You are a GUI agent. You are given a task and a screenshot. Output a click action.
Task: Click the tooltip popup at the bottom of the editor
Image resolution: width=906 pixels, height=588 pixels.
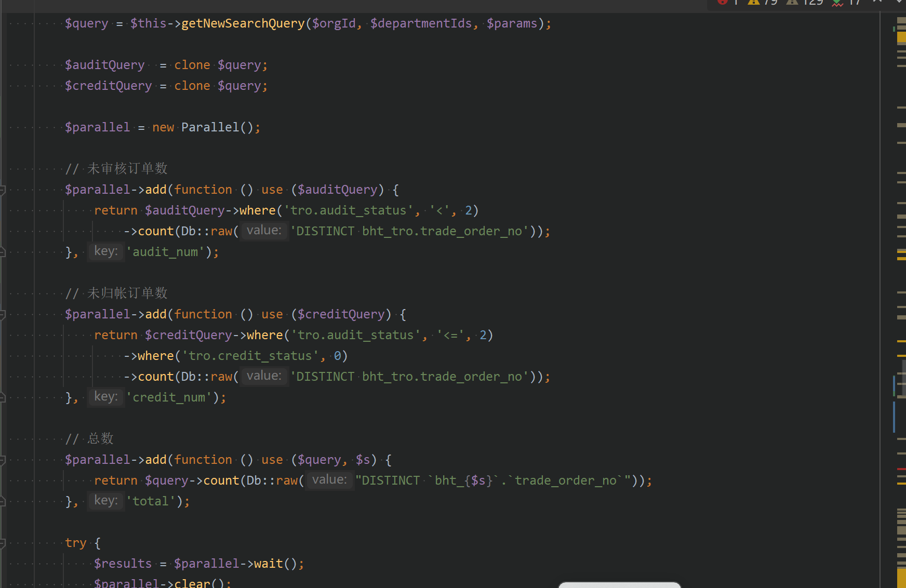(619, 585)
